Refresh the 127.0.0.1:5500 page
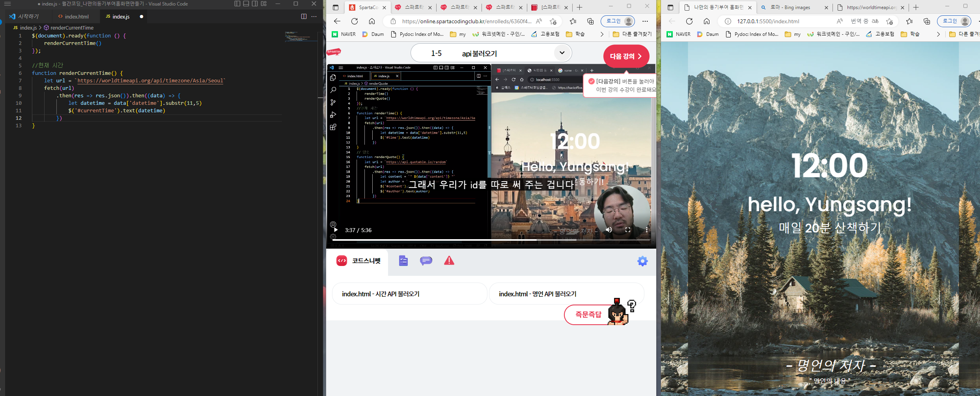Image resolution: width=980 pixels, height=396 pixels. coord(689,21)
